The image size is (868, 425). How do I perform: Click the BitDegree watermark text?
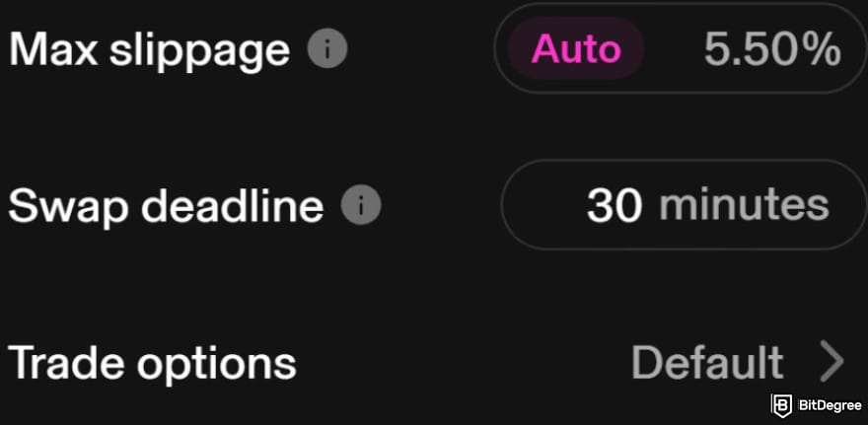pyautogui.click(x=830, y=404)
